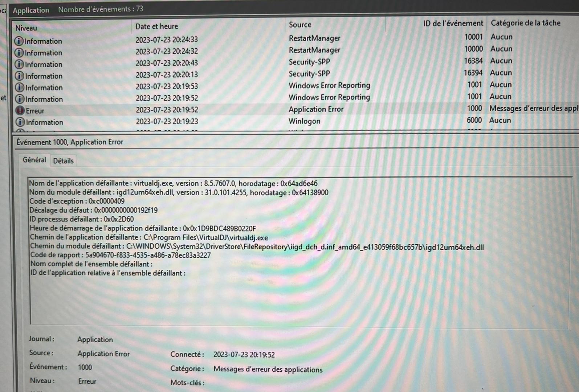Click the Security-SPP source cell with ID 16384
Image resolution: width=579 pixels, height=392 pixels.
309,62
